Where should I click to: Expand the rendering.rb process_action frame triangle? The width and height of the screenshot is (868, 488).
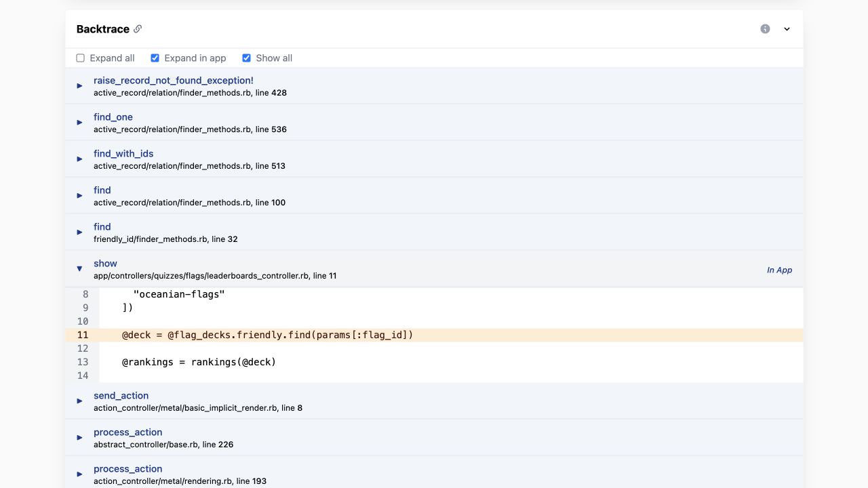(79, 474)
